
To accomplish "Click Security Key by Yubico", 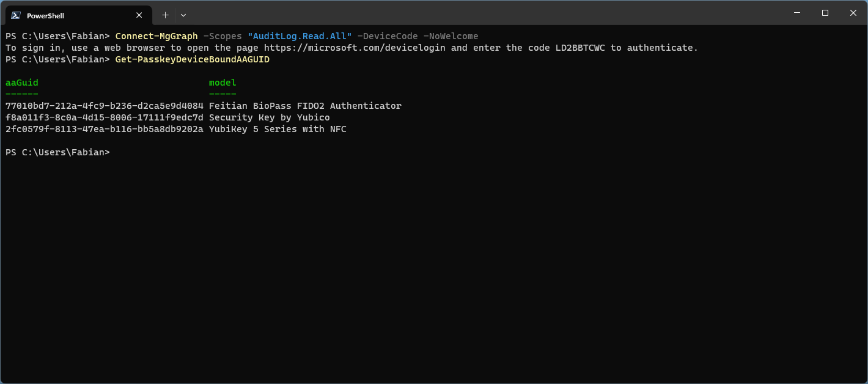I will point(270,117).
